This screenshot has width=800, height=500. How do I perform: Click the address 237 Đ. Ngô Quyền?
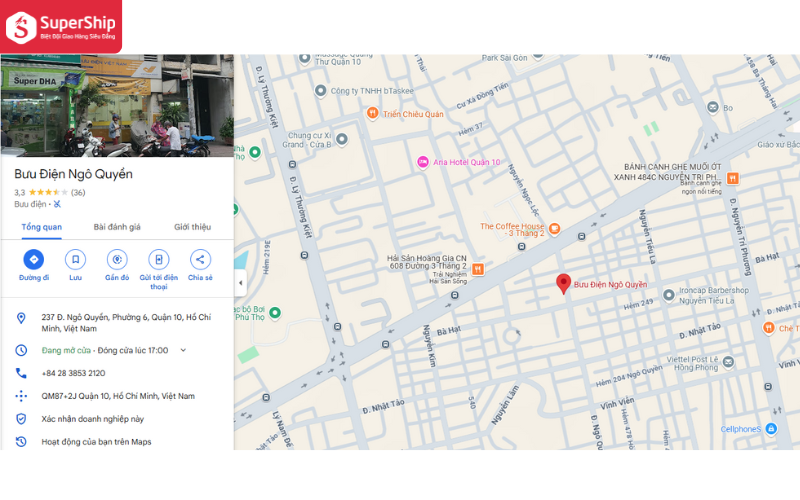[126, 323]
